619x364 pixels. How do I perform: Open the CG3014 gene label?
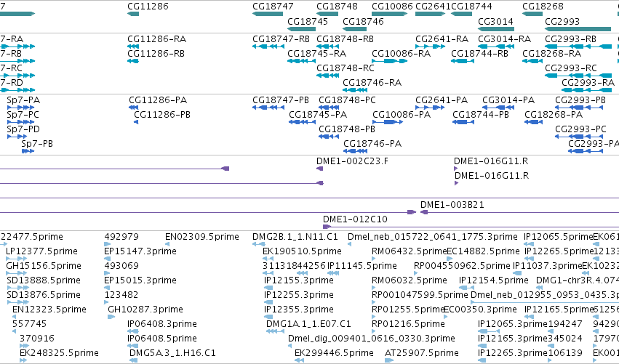click(x=495, y=21)
